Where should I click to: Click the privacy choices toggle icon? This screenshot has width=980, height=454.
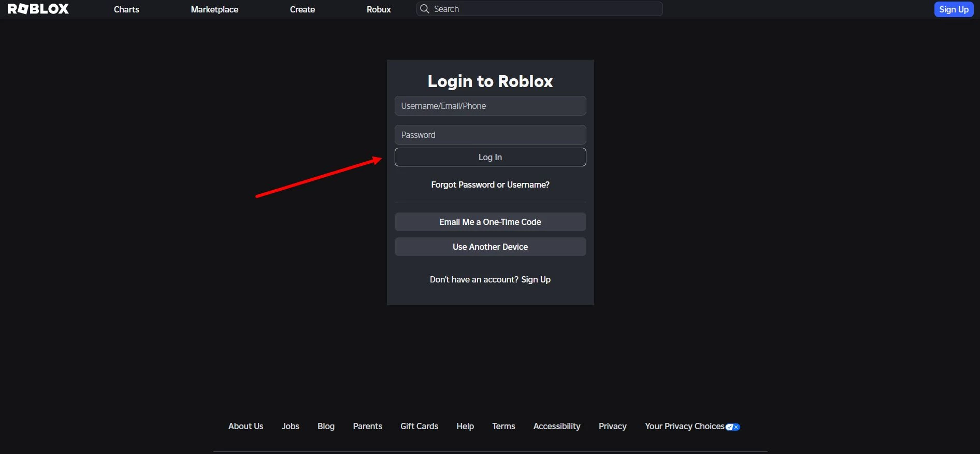[x=733, y=427]
